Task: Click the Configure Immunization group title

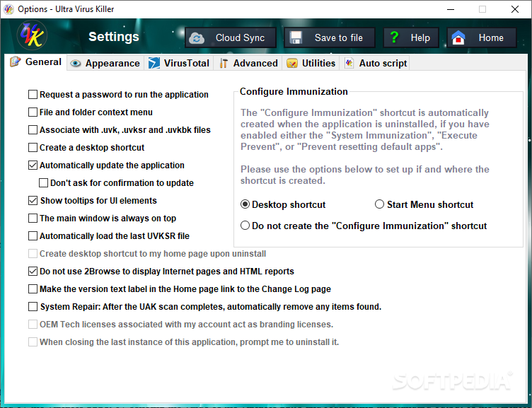Action: click(294, 92)
